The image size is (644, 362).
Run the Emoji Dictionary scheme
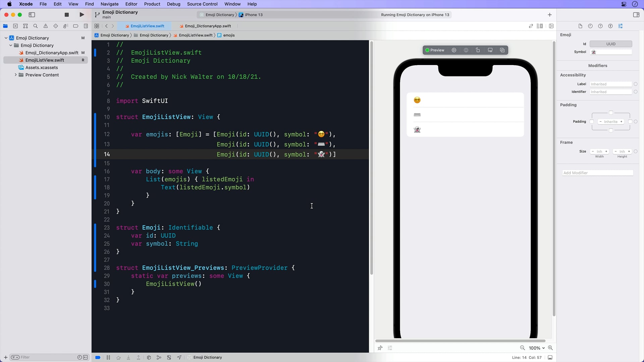pyautogui.click(x=82, y=15)
